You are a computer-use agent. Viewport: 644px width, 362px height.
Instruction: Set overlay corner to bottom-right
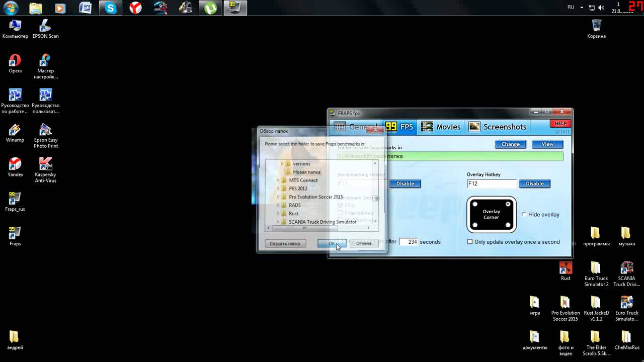click(508, 225)
